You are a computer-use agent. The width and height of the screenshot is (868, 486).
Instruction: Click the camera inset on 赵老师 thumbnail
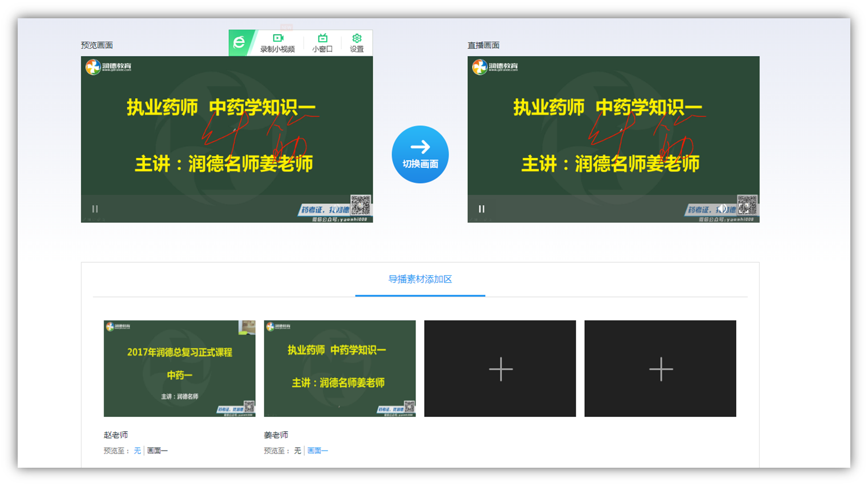(x=246, y=327)
